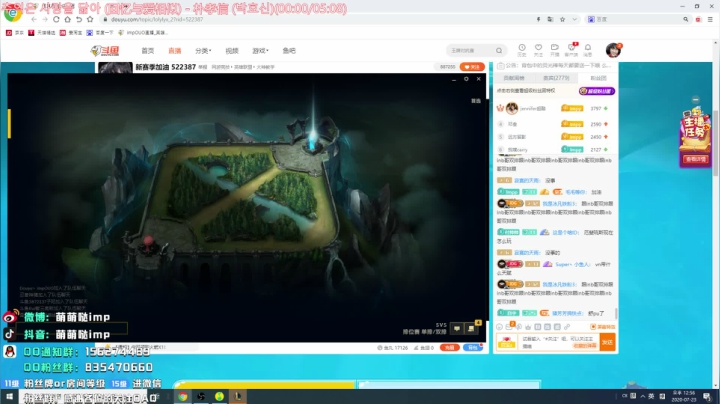Switch to the 贡献周榜 tab
Screen dimensions: 720x404
click(x=514, y=78)
